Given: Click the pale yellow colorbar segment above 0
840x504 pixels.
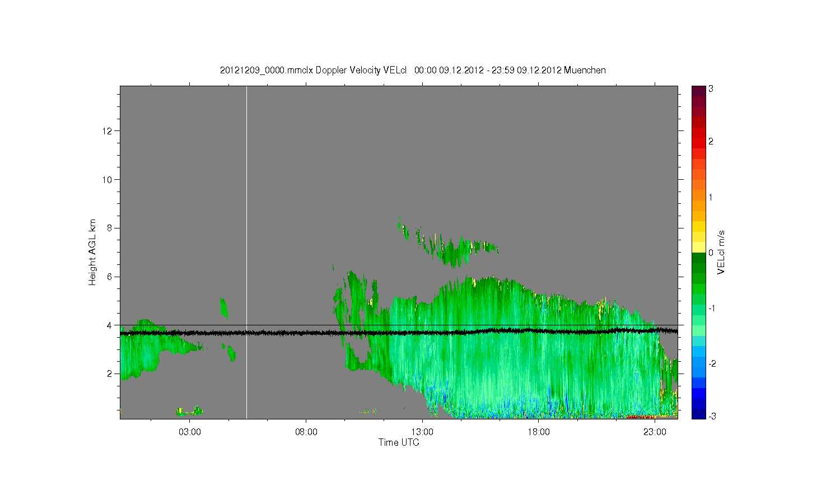Looking at the screenshot, I should (698, 247).
